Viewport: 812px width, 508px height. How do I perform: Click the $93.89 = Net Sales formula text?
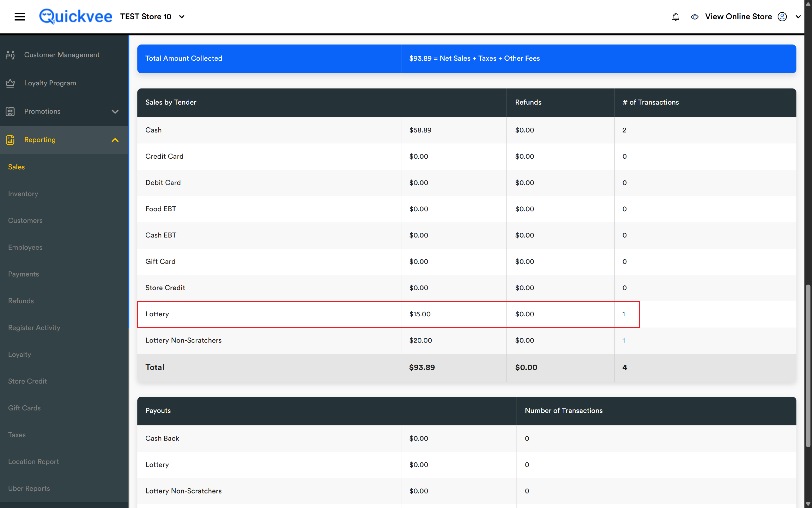click(474, 58)
